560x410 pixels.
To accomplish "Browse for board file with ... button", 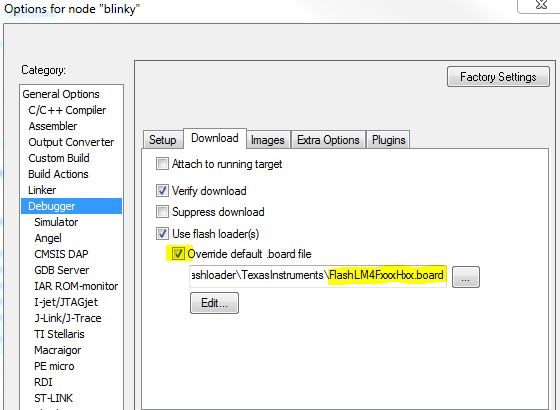I will point(466,277).
